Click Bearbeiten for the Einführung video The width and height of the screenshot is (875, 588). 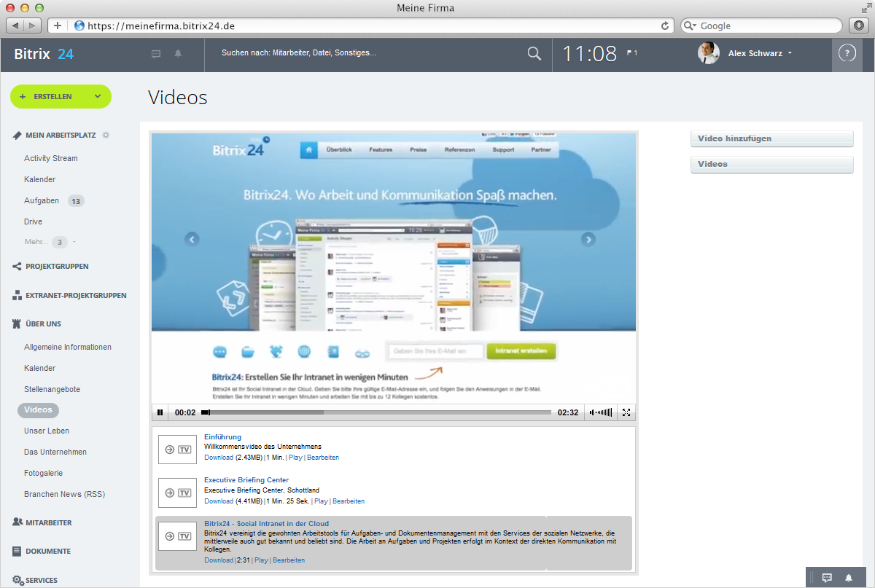pyautogui.click(x=323, y=458)
